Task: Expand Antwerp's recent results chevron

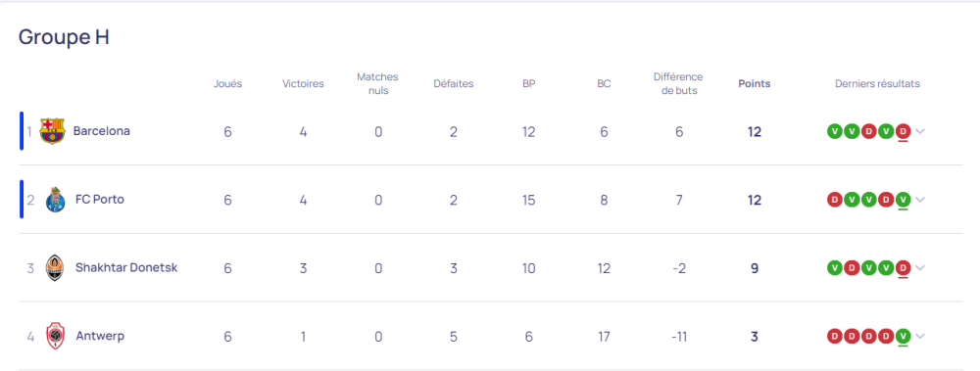Action: point(920,336)
